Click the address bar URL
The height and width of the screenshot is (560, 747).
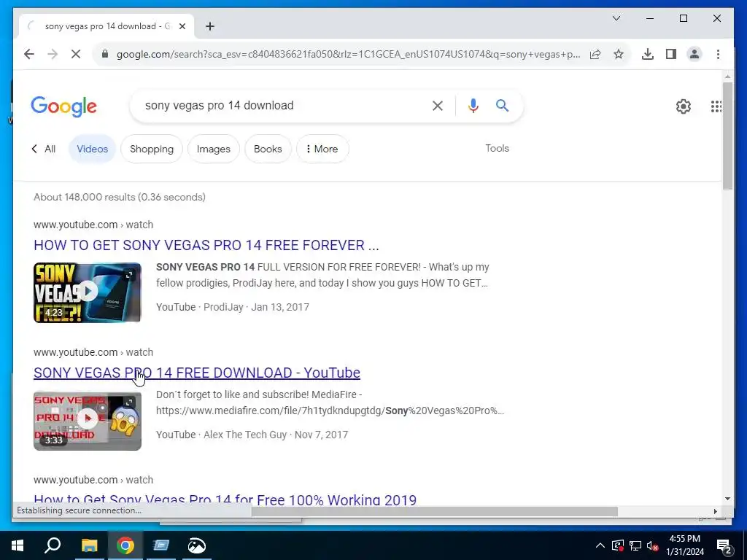pyautogui.click(x=348, y=54)
